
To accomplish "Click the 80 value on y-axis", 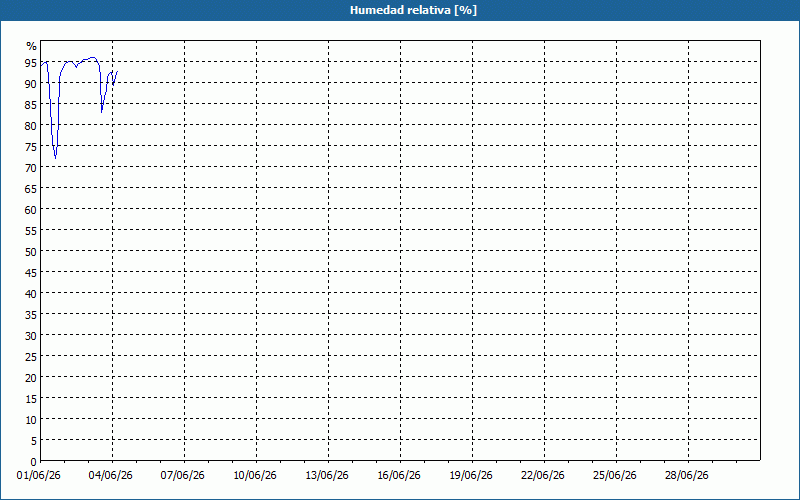I will (31, 126).
